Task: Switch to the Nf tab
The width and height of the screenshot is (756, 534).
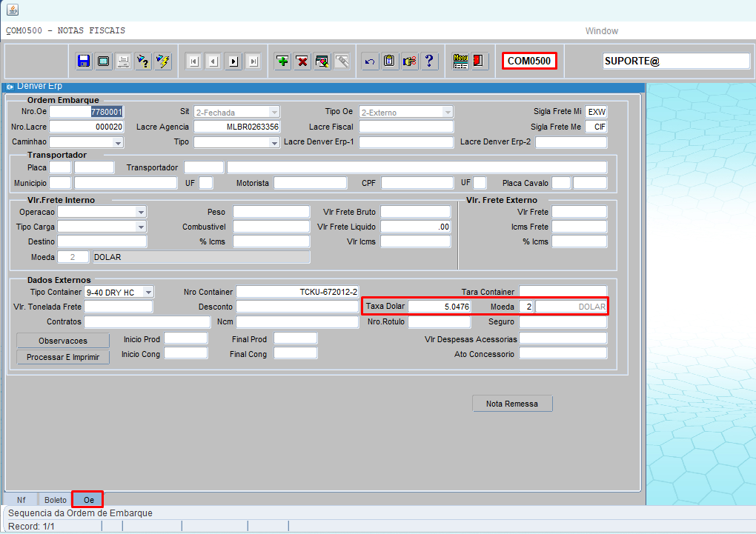Action: 21,500
